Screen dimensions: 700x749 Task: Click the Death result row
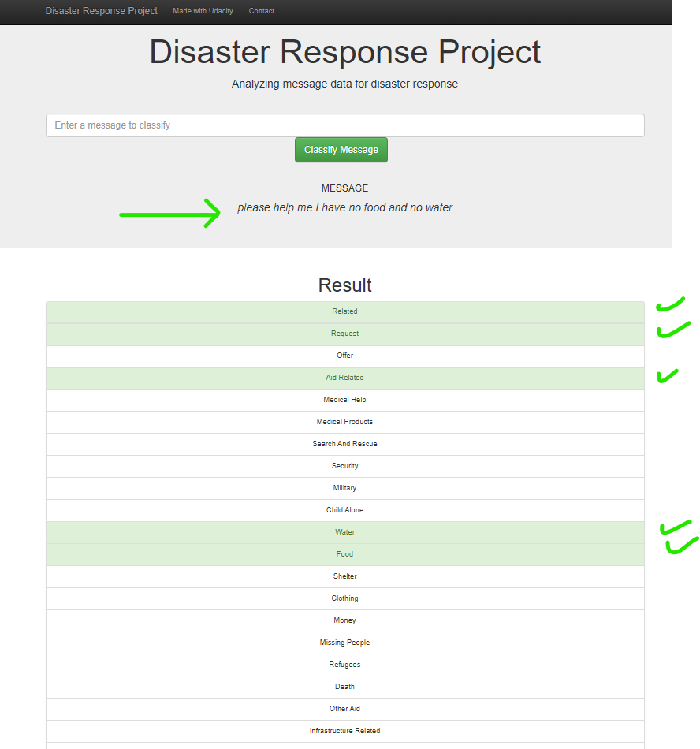click(x=344, y=687)
